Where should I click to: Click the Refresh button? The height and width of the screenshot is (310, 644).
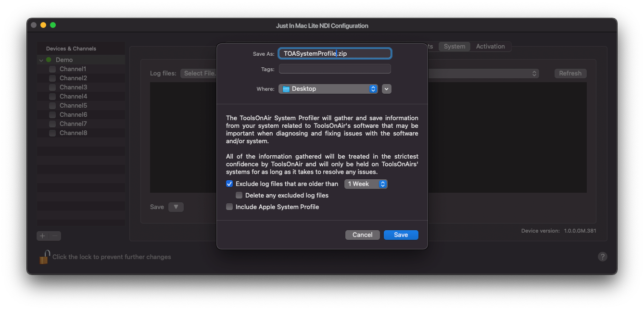[x=570, y=74]
